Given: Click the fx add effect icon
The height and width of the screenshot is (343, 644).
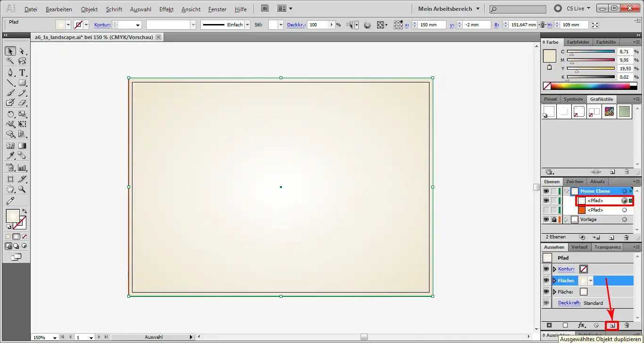Looking at the screenshot, I should click(581, 325).
